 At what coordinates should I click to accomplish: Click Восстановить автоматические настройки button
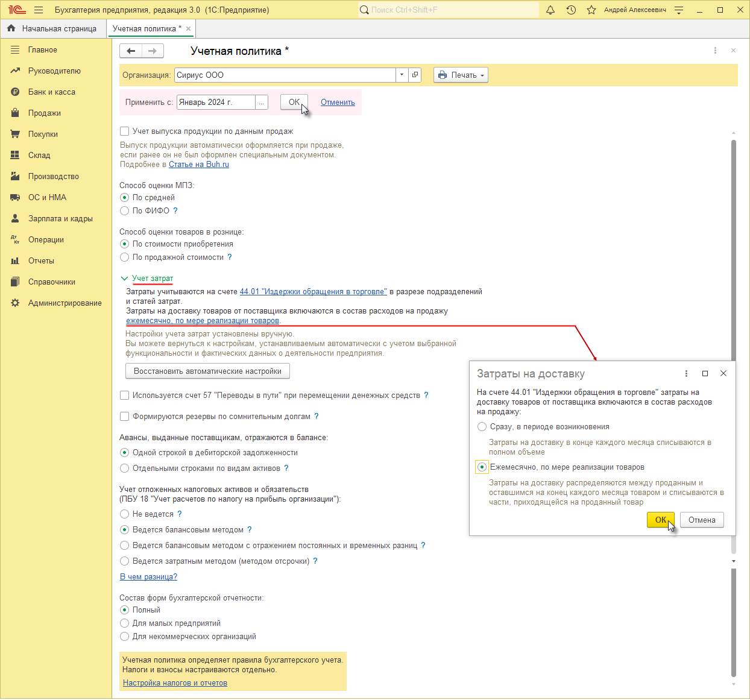tap(207, 371)
